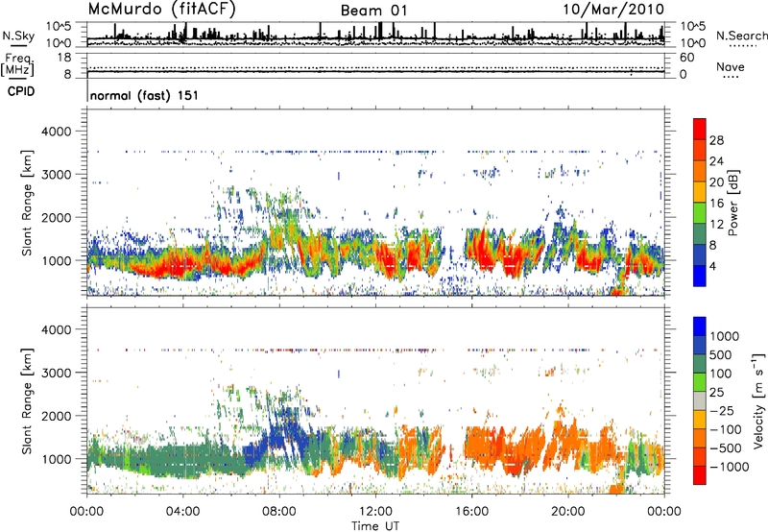Click the '18' frequency axis tick value

pos(64,58)
